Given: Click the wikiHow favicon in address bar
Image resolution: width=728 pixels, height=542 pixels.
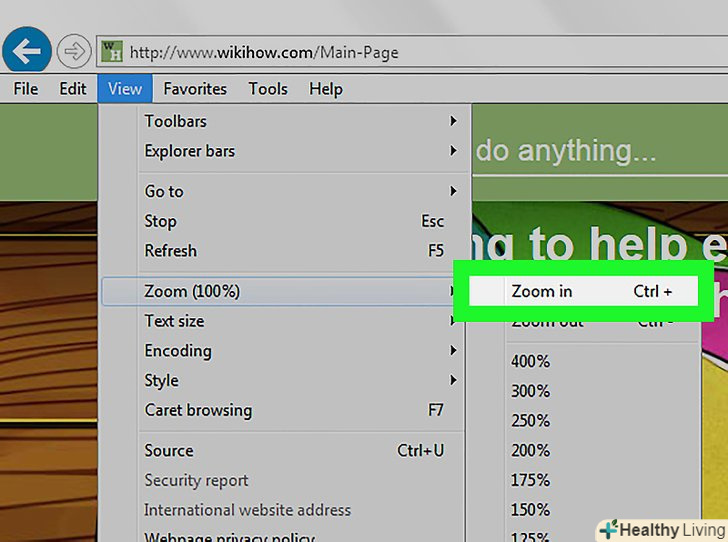Looking at the screenshot, I should pos(112,51).
